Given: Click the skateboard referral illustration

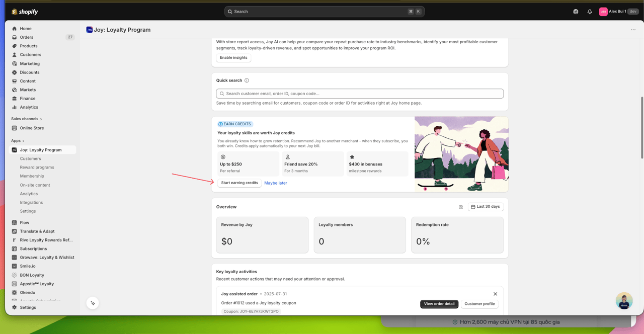Looking at the screenshot, I should [x=461, y=154].
